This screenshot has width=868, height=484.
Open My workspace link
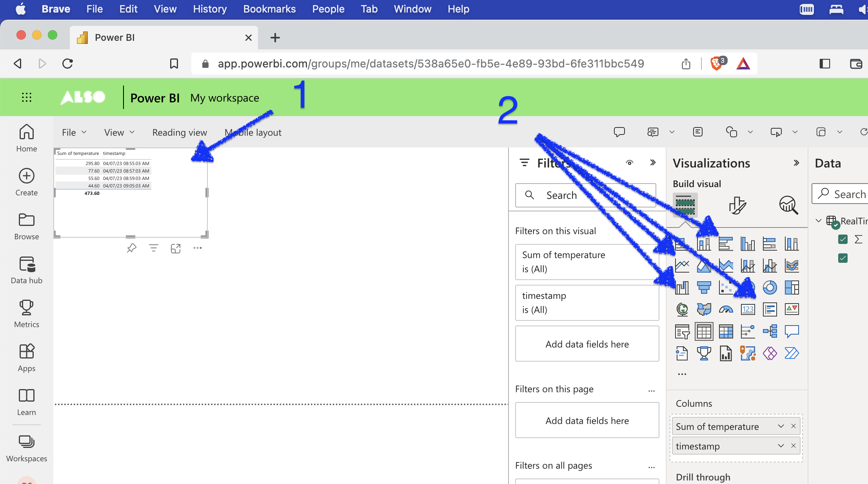click(225, 98)
